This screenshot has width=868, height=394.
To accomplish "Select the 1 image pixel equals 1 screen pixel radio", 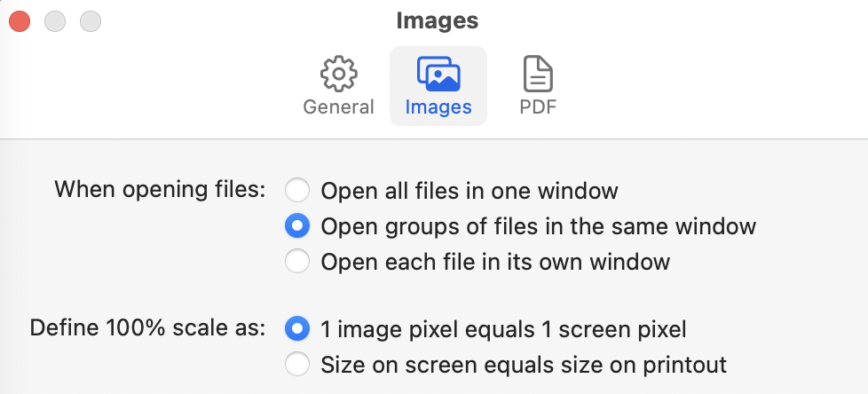I will 297,329.
